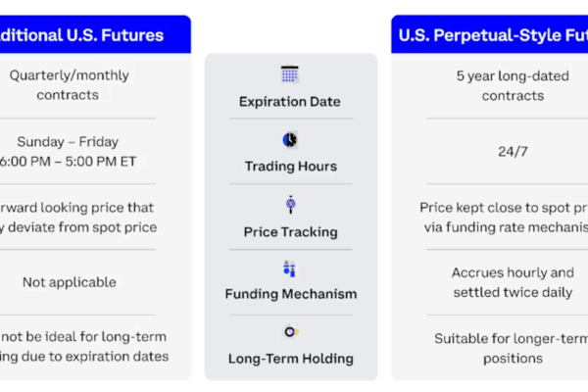
Task: Click the Funding Mechanism icon
Action: 289,269
